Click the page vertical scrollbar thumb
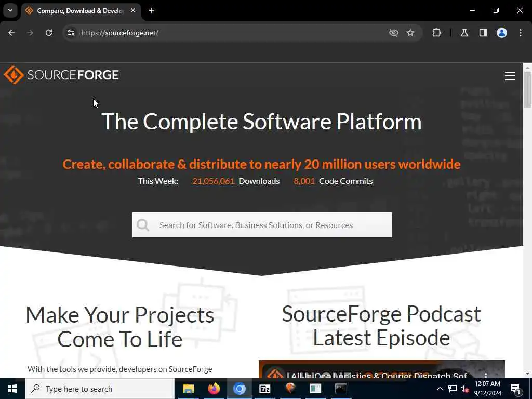Image resolution: width=532 pixels, height=399 pixels. pos(527,89)
